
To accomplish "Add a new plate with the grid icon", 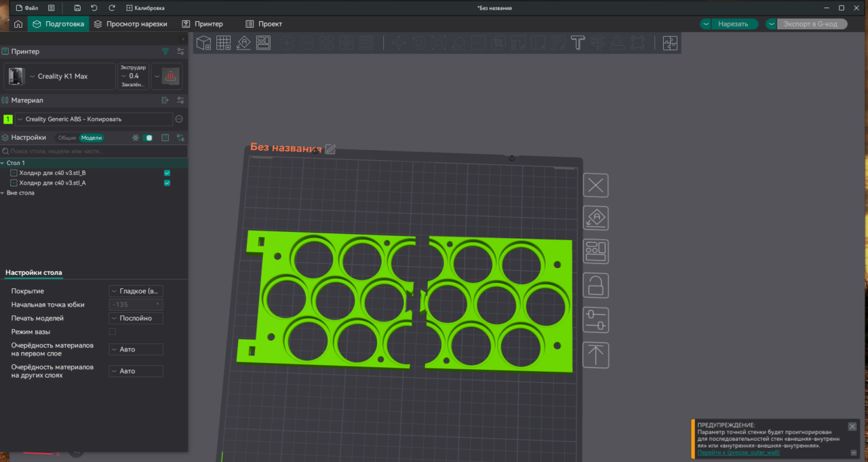I will click(x=223, y=43).
